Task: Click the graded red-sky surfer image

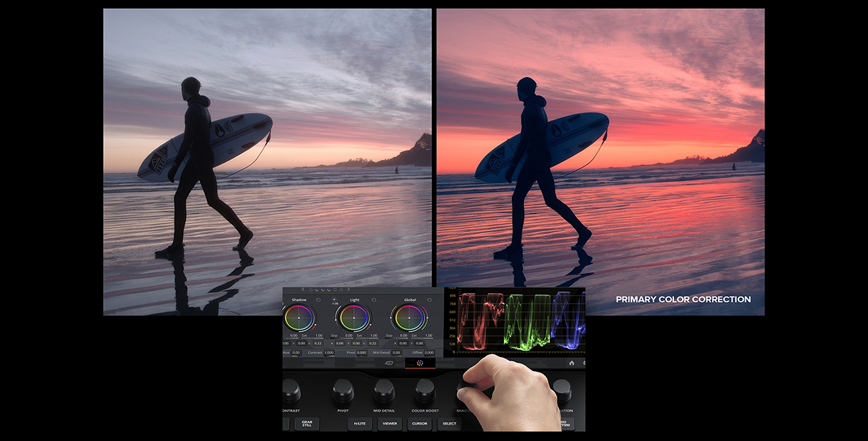Action: pos(601,161)
